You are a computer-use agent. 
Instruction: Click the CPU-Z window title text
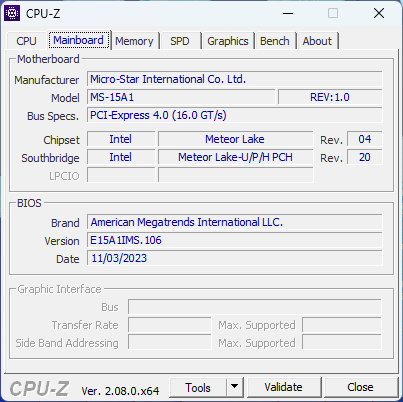(x=43, y=14)
